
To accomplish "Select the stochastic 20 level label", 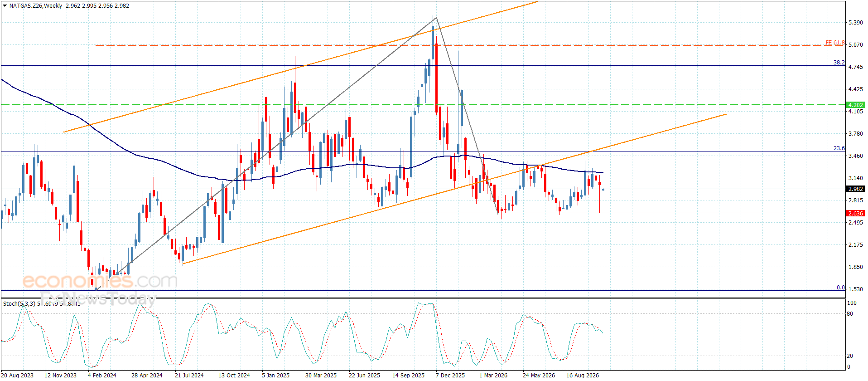I will 850,356.
